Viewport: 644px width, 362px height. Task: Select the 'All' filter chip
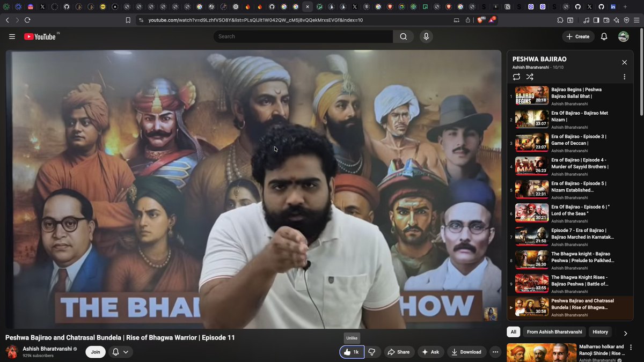pyautogui.click(x=514, y=332)
